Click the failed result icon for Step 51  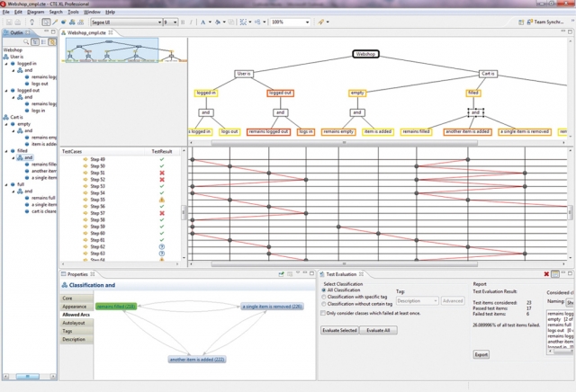pyautogui.click(x=162, y=173)
